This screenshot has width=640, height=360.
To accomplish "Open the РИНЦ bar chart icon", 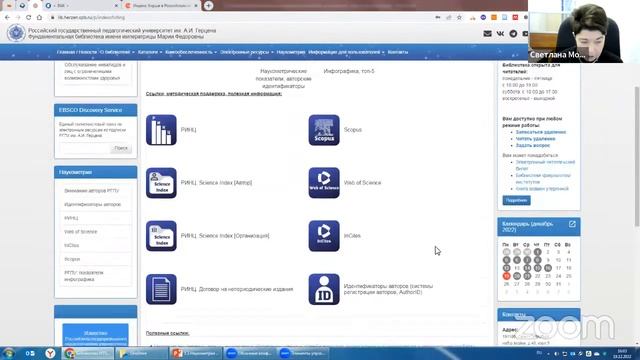I will point(161,130).
